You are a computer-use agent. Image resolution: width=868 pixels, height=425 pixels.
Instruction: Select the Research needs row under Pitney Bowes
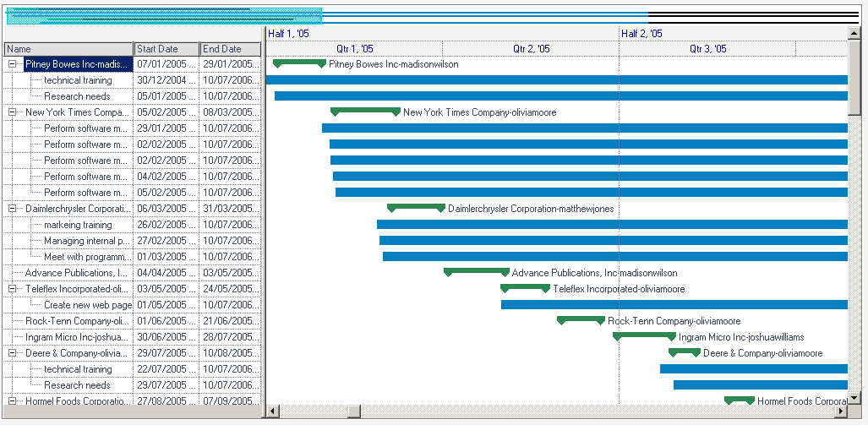(77, 96)
